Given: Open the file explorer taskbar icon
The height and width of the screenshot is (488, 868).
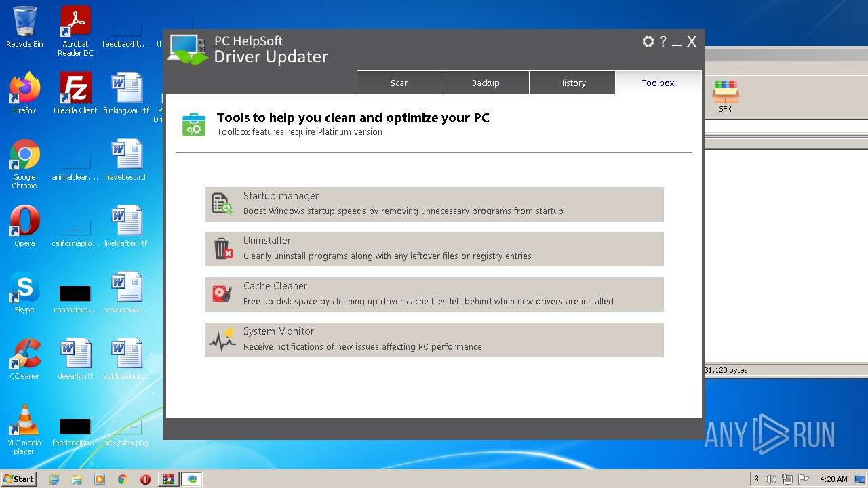Looking at the screenshot, I should click(x=77, y=479).
